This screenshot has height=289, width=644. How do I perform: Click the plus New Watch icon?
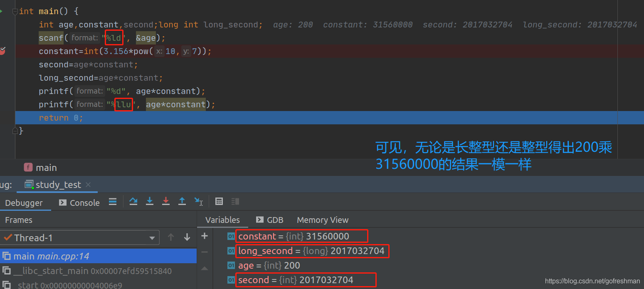(x=204, y=236)
